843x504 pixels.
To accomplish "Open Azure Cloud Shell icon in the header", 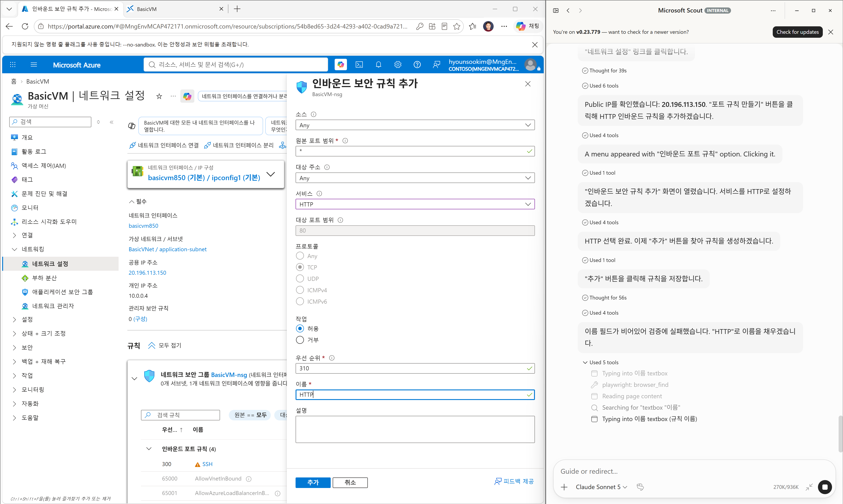I will click(x=359, y=65).
